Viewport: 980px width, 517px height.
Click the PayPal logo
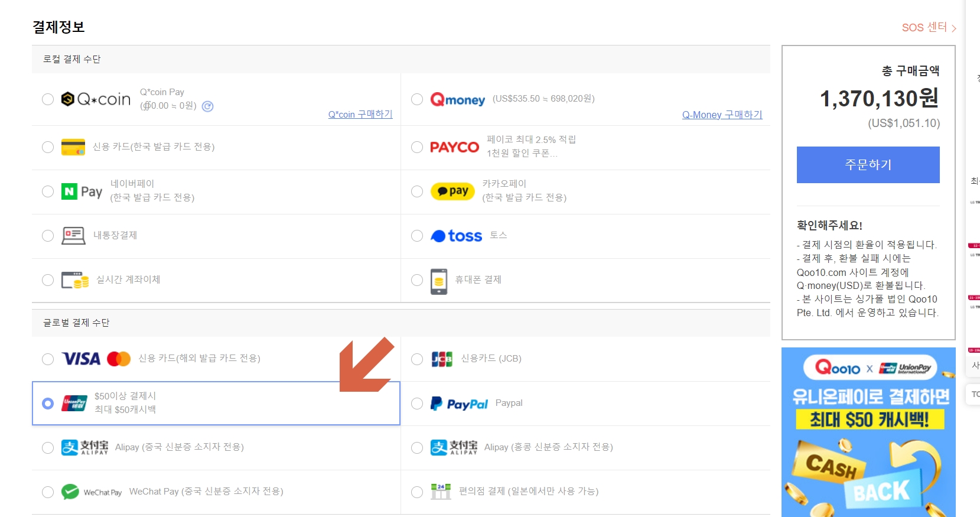[x=460, y=404]
